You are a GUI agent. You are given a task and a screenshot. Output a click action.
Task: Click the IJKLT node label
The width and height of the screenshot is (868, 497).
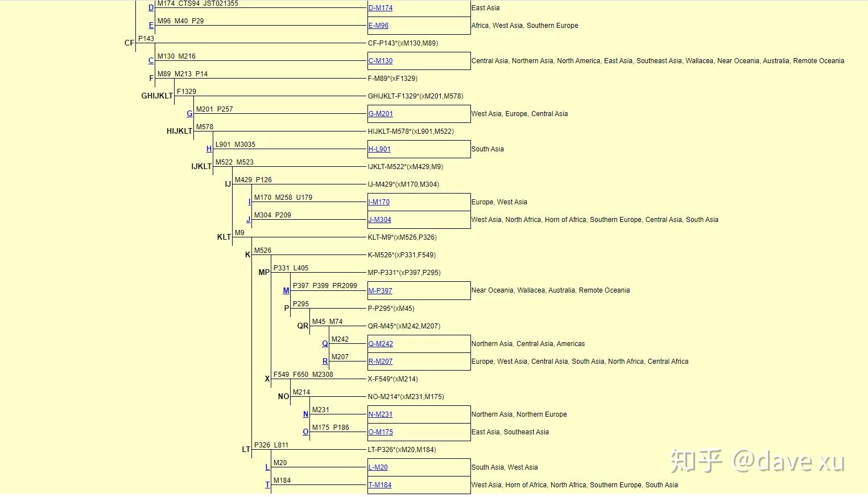(201, 166)
